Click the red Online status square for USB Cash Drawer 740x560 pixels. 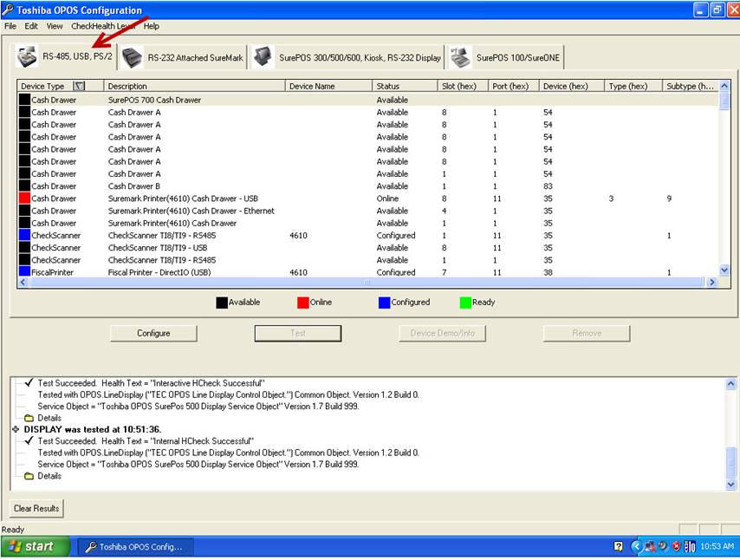tap(24, 199)
